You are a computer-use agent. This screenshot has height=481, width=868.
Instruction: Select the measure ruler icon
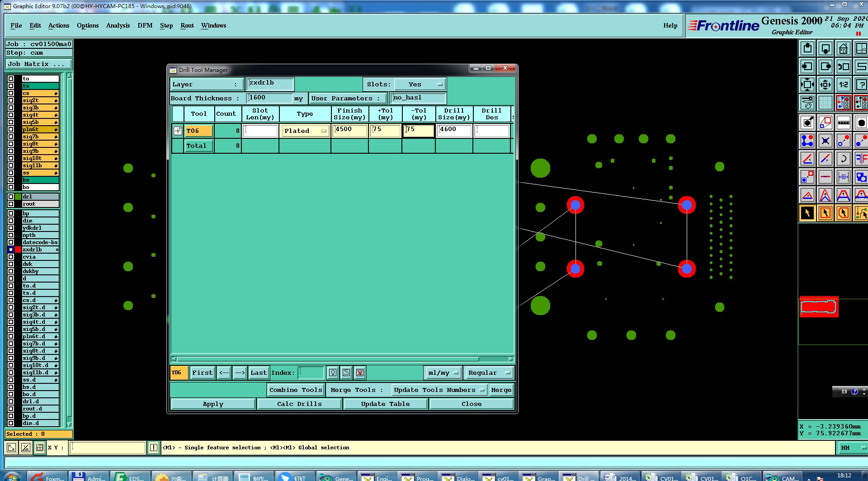pos(844,123)
